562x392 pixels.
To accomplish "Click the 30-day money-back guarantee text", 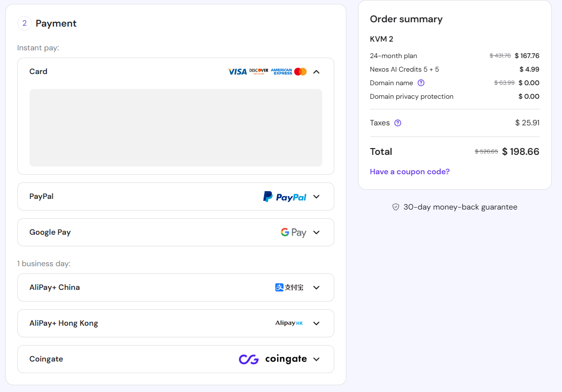I will pyautogui.click(x=460, y=207).
